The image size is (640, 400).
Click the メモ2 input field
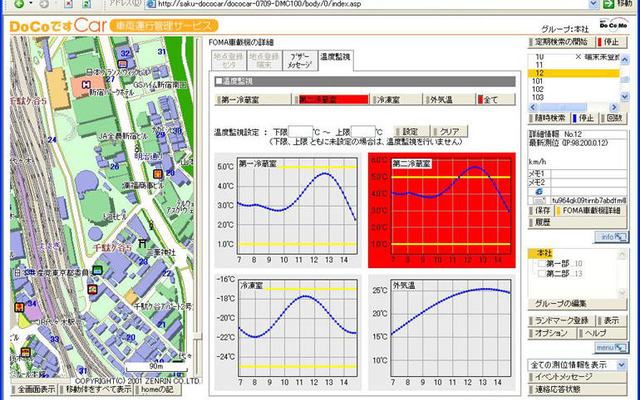click(588, 182)
